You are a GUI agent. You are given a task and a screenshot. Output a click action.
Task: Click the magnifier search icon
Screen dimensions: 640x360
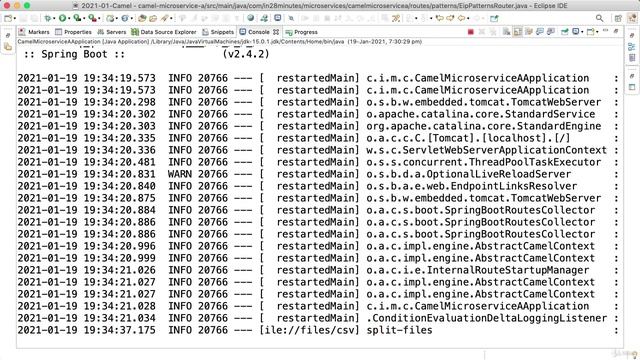point(600,18)
